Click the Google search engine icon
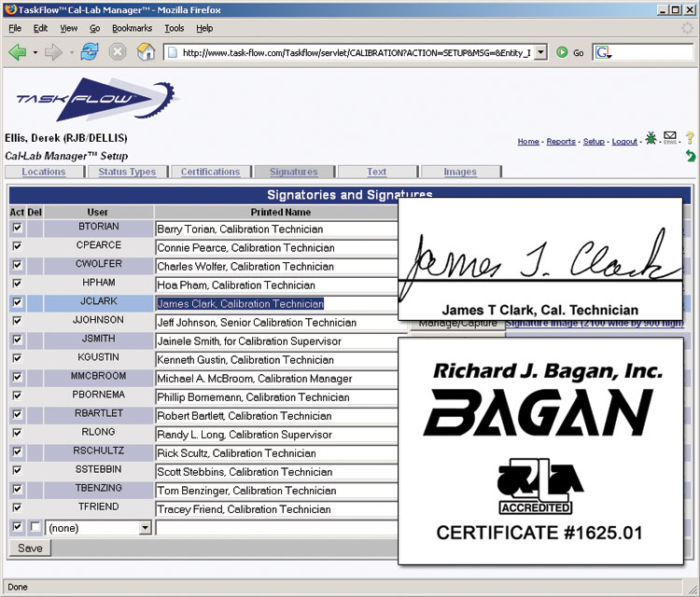This screenshot has width=700, height=597. pos(603,52)
